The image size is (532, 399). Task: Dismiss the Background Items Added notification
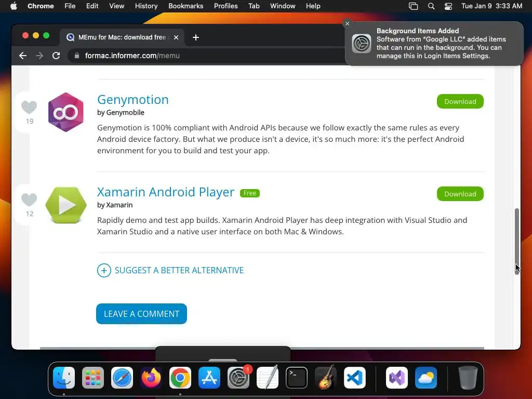347,23
